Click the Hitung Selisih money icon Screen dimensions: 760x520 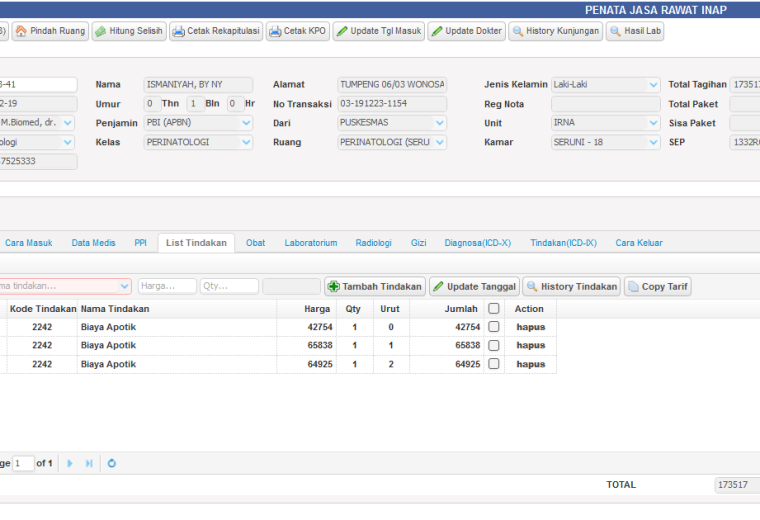point(100,31)
